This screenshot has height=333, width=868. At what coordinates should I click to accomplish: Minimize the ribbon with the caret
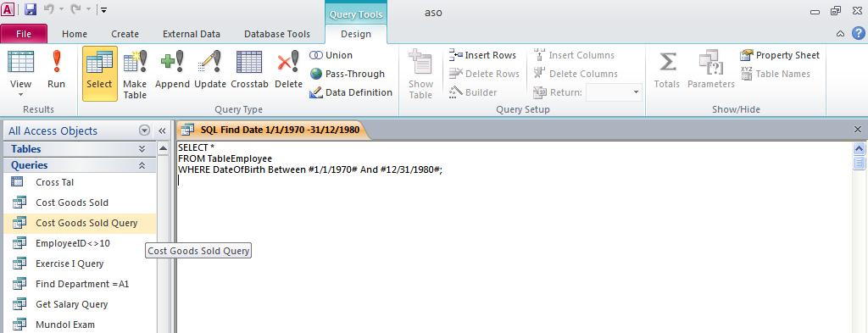point(840,34)
